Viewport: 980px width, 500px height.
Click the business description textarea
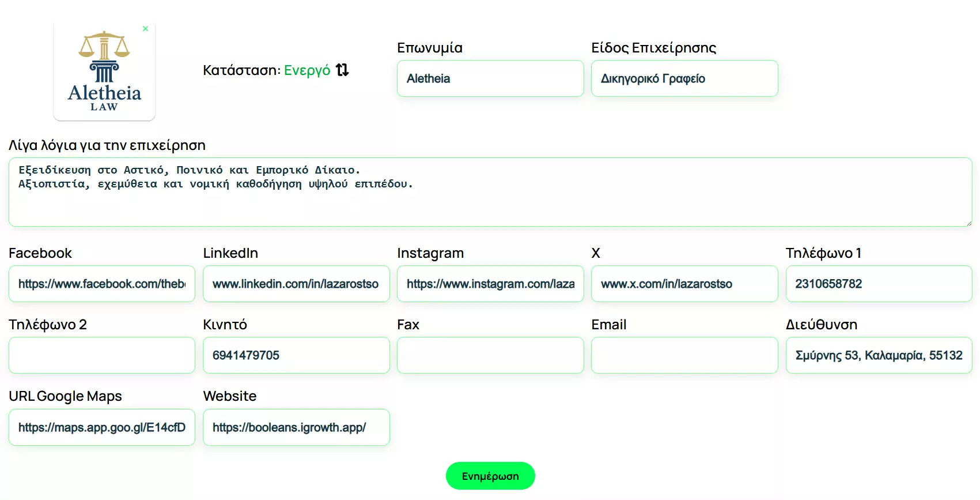(490, 192)
